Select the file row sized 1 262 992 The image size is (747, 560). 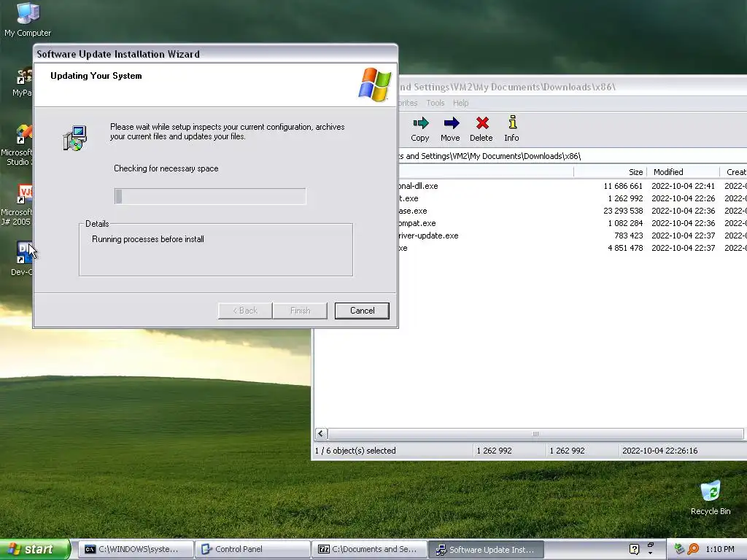[x=573, y=198]
